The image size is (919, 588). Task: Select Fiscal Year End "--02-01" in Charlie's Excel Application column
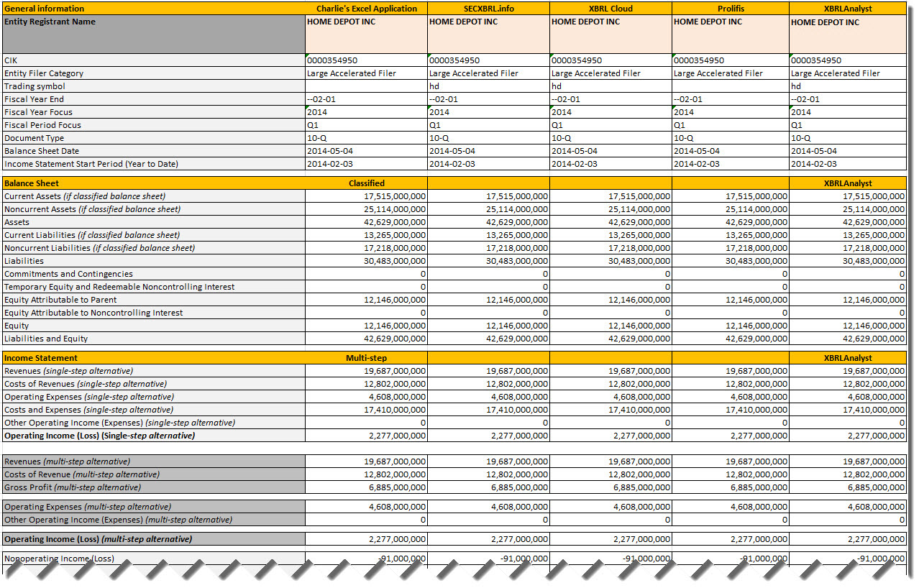click(367, 99)
